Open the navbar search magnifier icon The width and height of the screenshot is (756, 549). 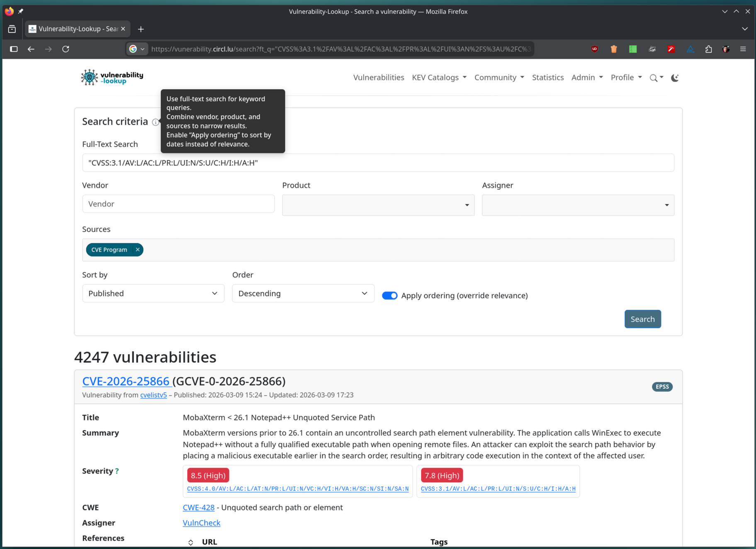click(x=654, y=78)
